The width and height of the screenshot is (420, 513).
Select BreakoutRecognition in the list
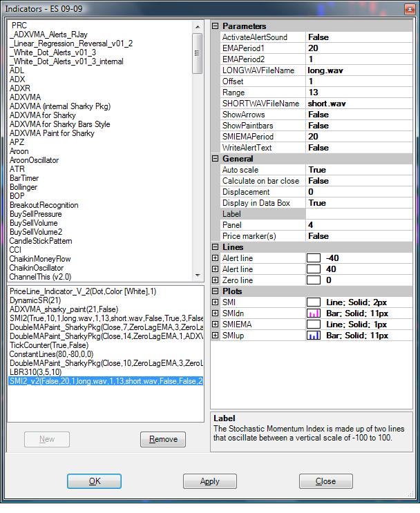tap(44, 205)
